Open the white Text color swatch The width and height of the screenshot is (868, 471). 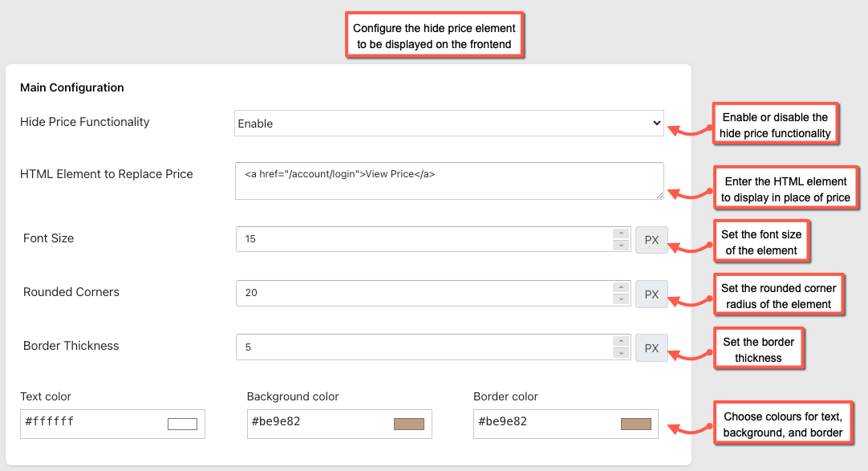[182, 424]
